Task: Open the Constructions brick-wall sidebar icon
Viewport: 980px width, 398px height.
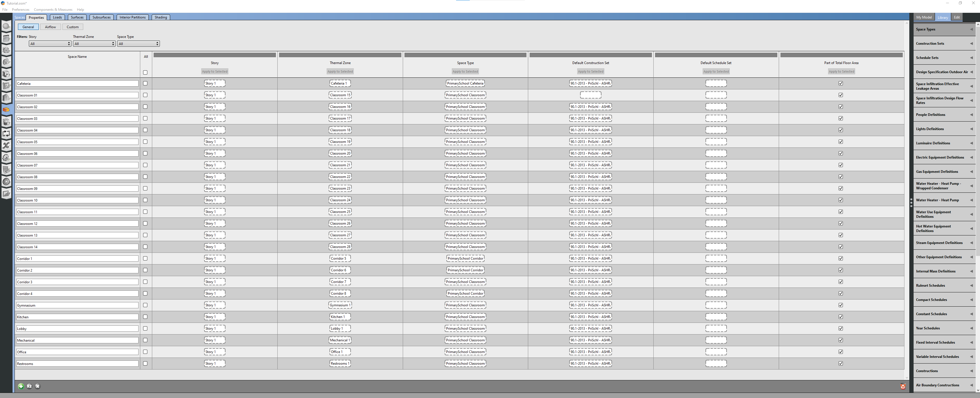Action: pos(6,50)
